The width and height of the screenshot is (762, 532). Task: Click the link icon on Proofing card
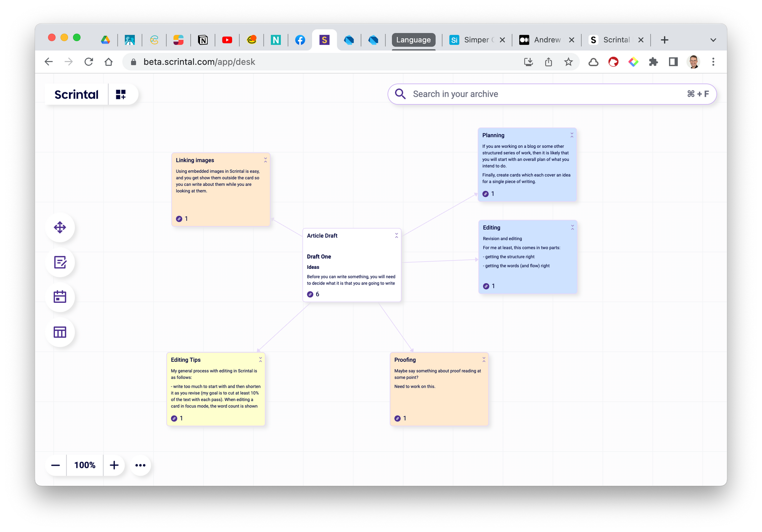point(397,419)
